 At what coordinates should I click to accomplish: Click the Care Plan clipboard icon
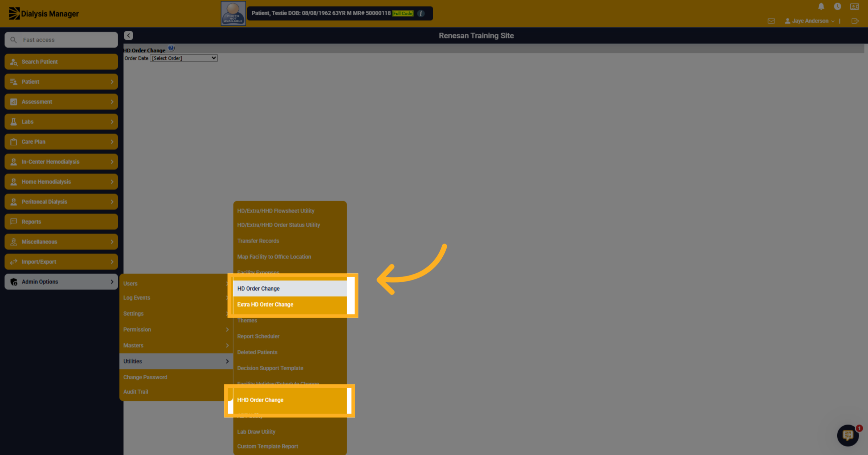[14, 142]
